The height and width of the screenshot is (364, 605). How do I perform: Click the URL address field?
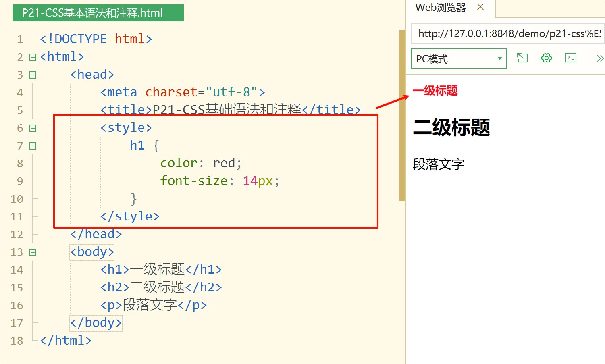point(508,33)
